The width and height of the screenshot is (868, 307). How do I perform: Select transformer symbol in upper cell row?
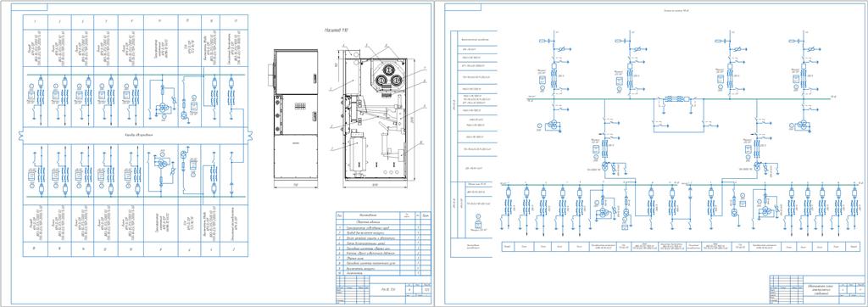coord(164,108)
